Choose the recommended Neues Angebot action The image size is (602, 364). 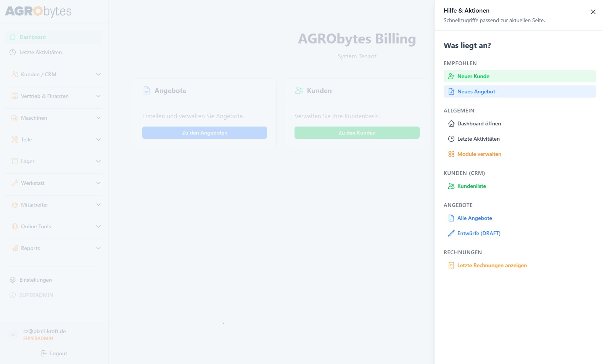point(520,91)
